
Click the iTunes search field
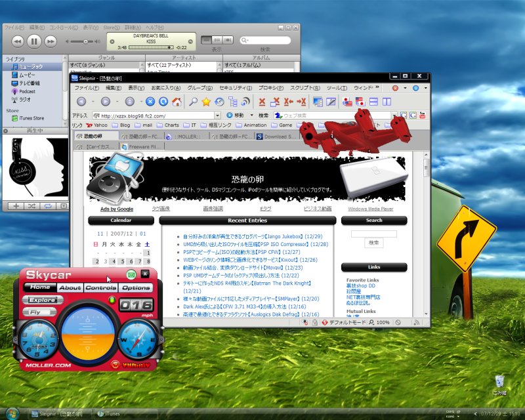[265, 40]
